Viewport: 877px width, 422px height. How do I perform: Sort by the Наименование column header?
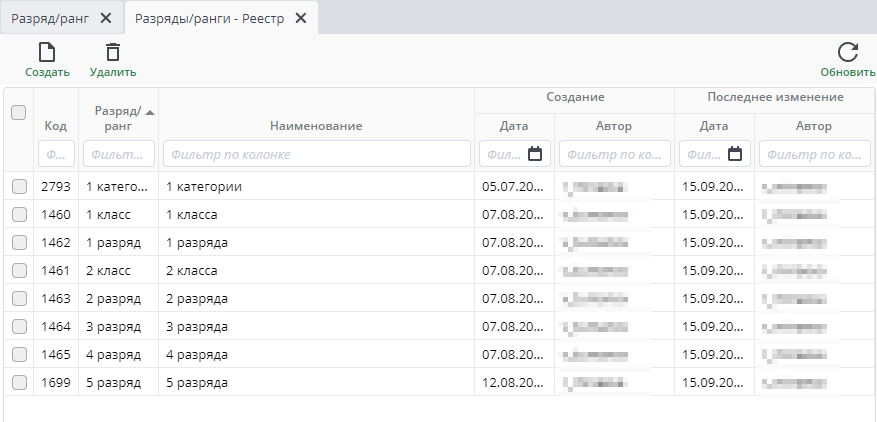316,126
